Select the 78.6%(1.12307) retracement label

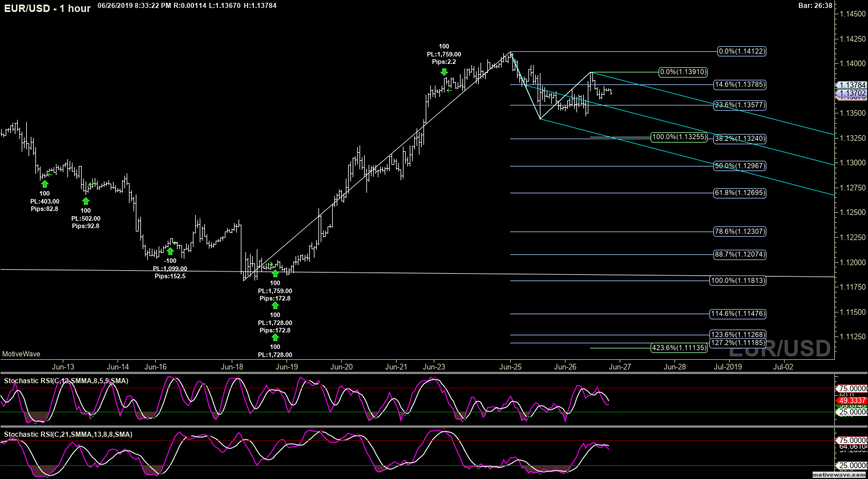(x=740, y=232)
